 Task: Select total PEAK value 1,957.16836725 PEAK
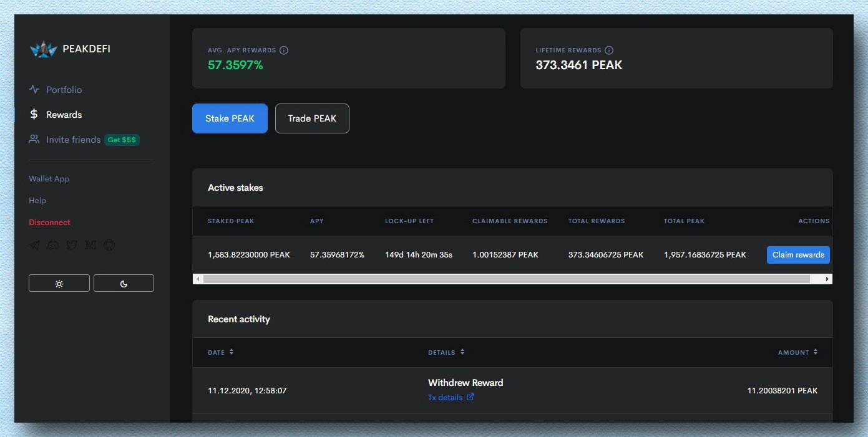point(705,255)
